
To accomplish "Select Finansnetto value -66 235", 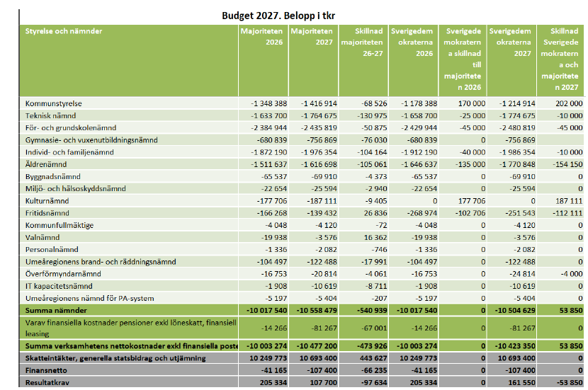I will point(374,370).
